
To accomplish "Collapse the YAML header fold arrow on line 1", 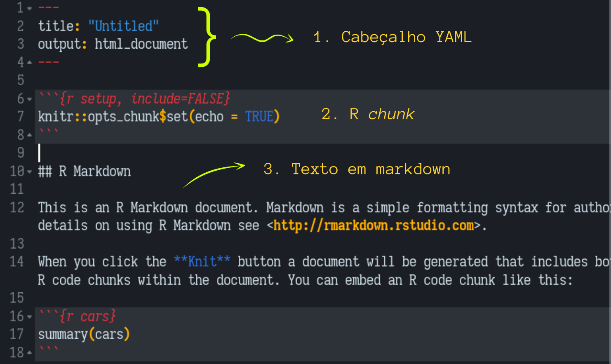I will (x=30, y=8).
